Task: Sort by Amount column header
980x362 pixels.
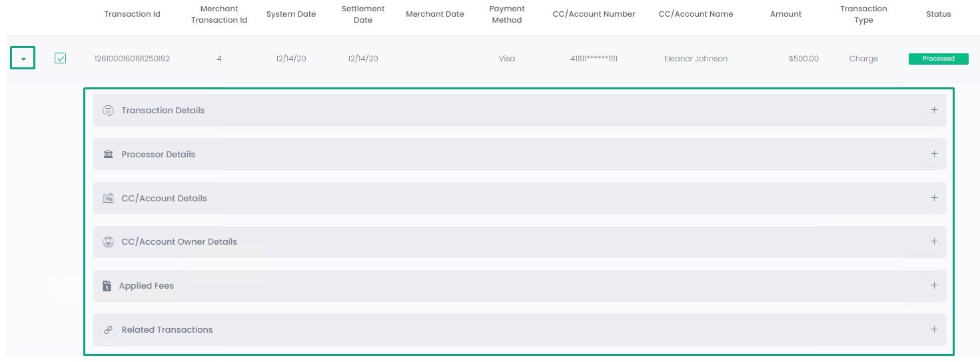Action: click(x=785, y=15)
